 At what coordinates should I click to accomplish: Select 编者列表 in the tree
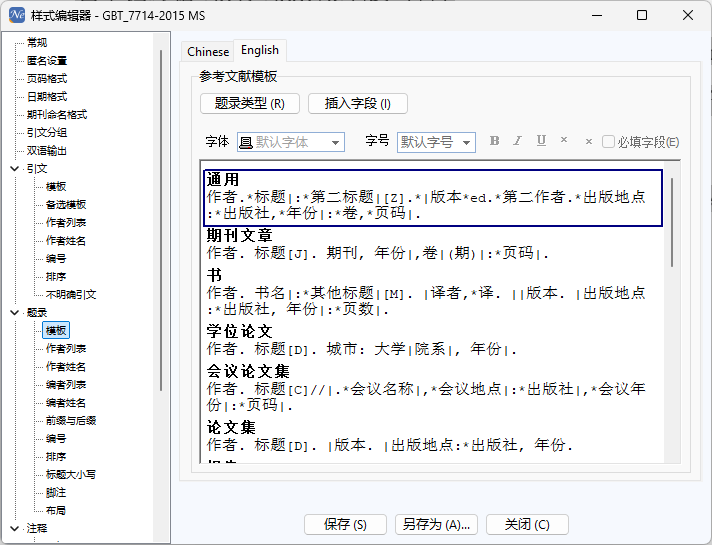[66, 385]
